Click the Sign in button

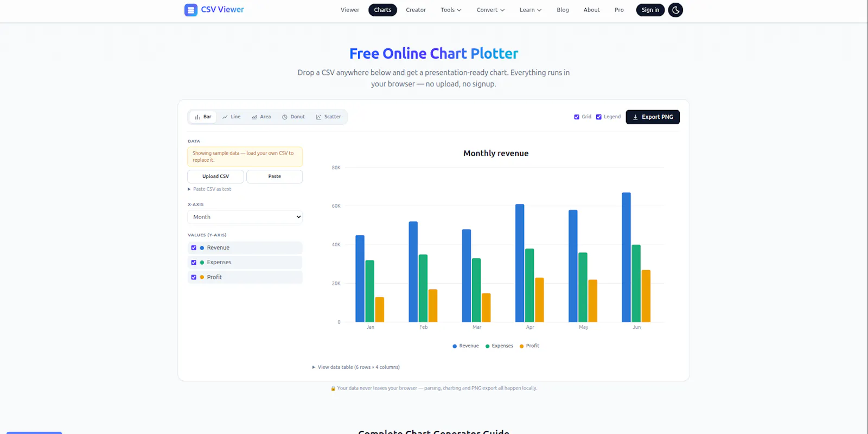pyautogui.click(x=650, y=10)
